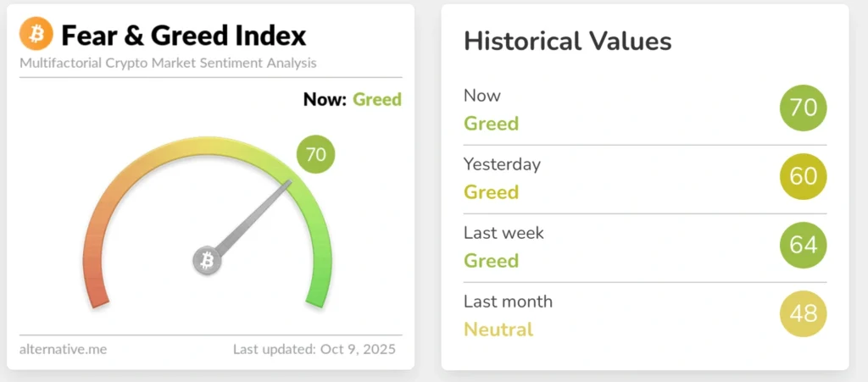Click the Last week value 64 circle

[803, 245]
